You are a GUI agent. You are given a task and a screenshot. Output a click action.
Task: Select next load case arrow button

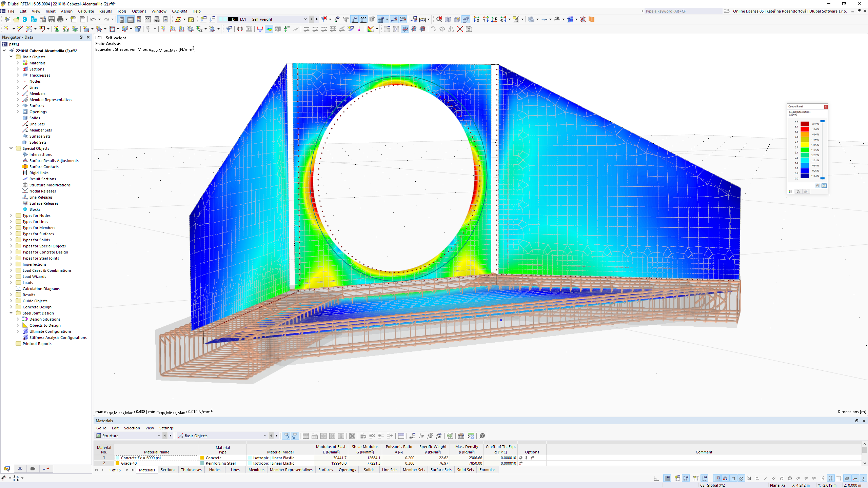(x=317, y=19)
